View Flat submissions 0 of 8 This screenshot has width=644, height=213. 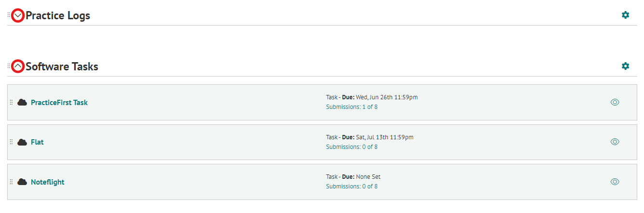pyautogui.click(x=352, y=147)
